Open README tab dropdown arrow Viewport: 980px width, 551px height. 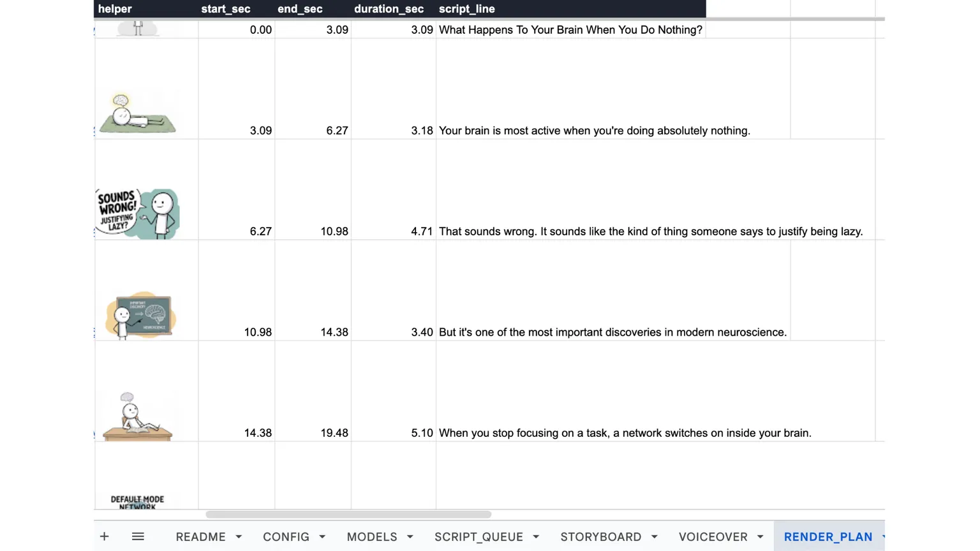pyautogui.click(x=239, y=537)
